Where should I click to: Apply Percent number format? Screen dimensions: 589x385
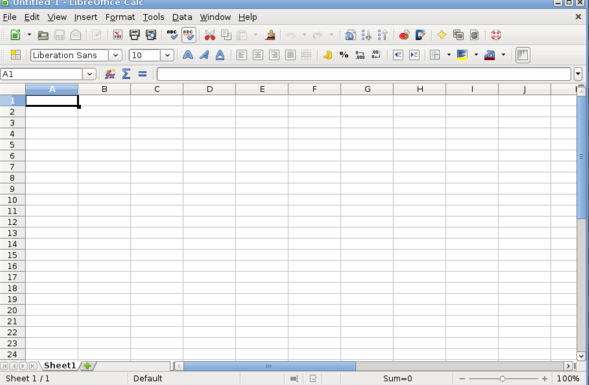pos(344,55)
